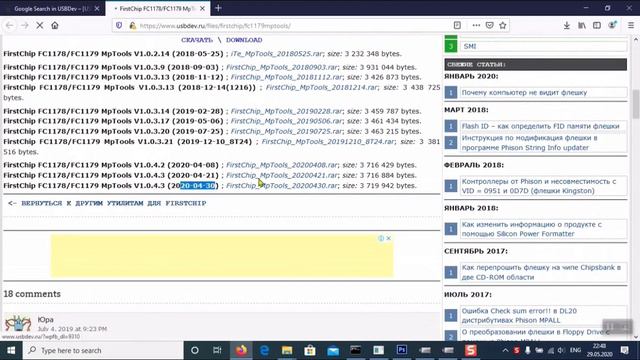Select the FirstChip FC1178/FC1179 MpTools tab
The image size is (640, 360).
pyautogui.click(x=157, y=8)
